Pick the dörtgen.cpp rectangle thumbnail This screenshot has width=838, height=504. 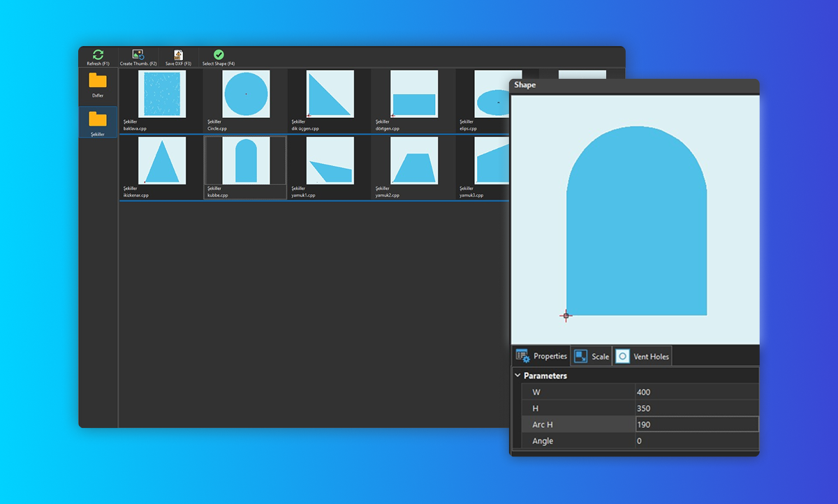(x=413, y=94)
